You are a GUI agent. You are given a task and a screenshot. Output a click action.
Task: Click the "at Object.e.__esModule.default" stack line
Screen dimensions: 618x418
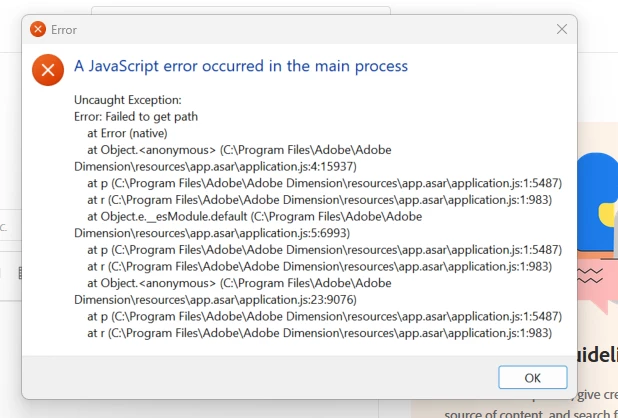[x=255, y=216]
